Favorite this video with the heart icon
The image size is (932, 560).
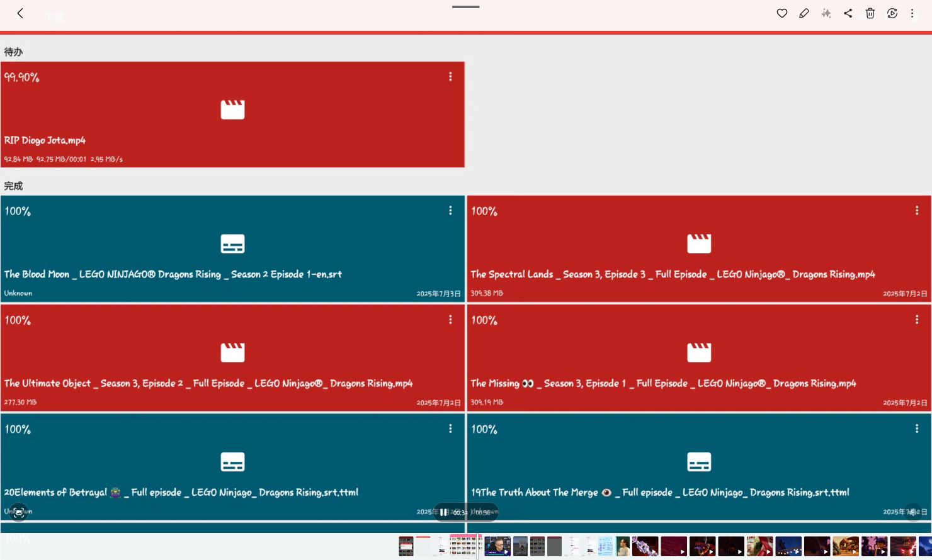coord(781,13)
